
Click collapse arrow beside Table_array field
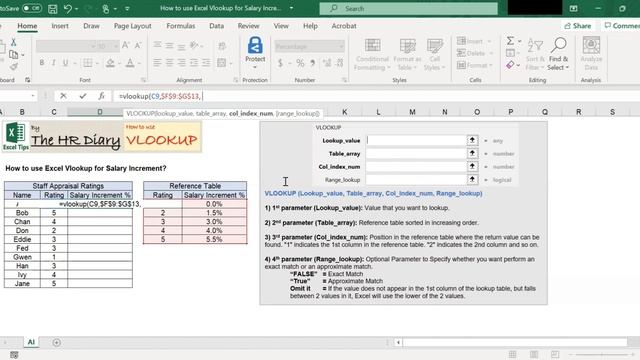point(472,153)
